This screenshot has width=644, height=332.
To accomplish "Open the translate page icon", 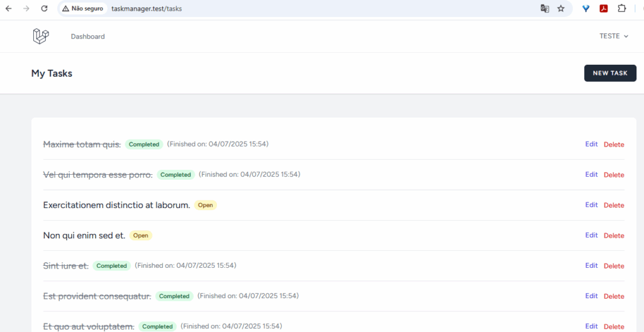I will (x=545, y=9).
